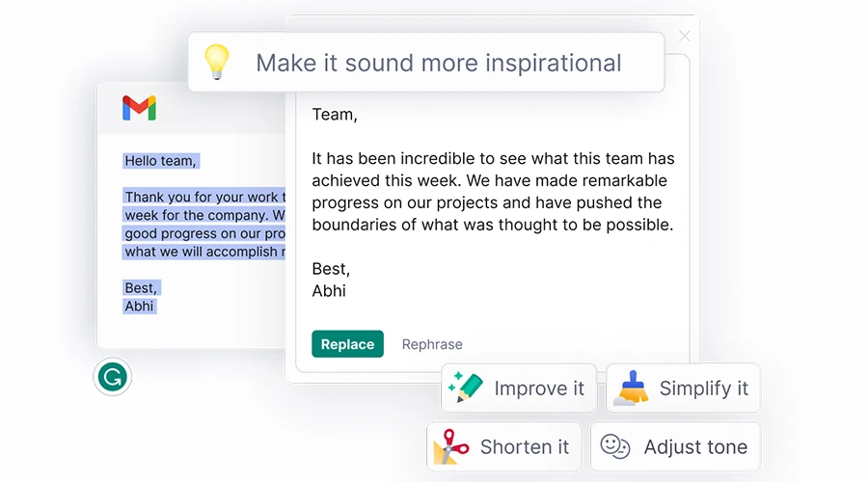This screenshot has height=482, width=868.
Task: Click the rewritten paragraph about remarkable progress
Action: (x=493, y=192)
